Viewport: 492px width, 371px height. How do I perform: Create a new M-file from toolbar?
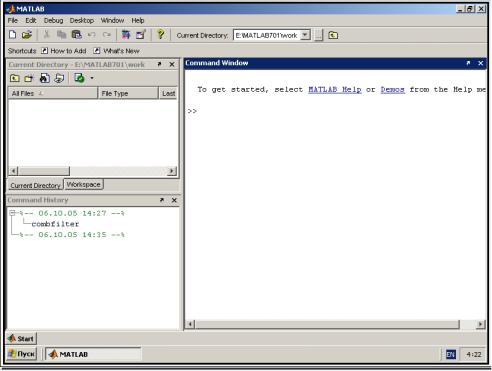coord(13,35)
